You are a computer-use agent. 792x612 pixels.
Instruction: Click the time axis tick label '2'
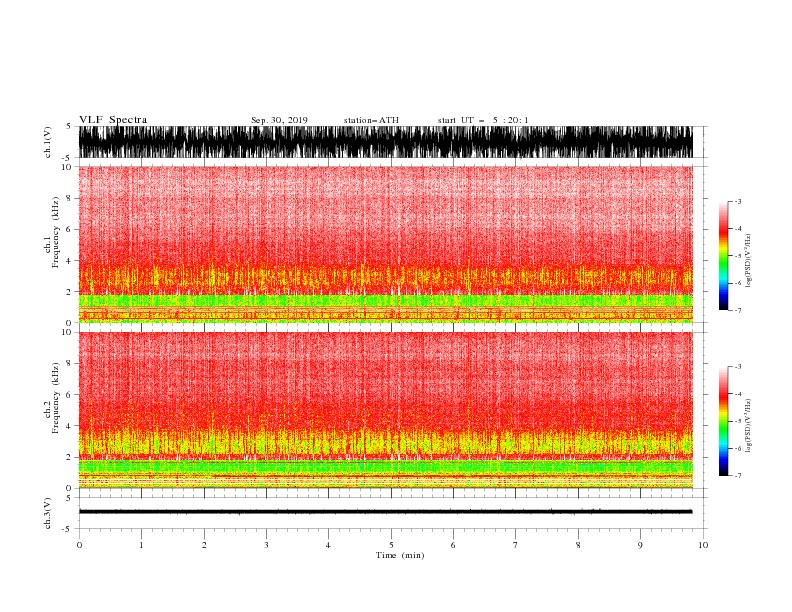(x=204, y=545)
